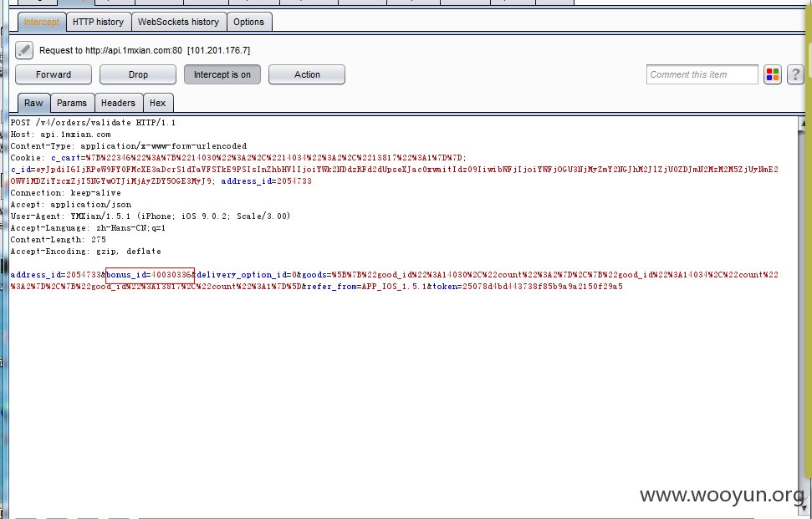Forward the intercepted request
The width and height of the screenshot is (812, 519).
54,74
